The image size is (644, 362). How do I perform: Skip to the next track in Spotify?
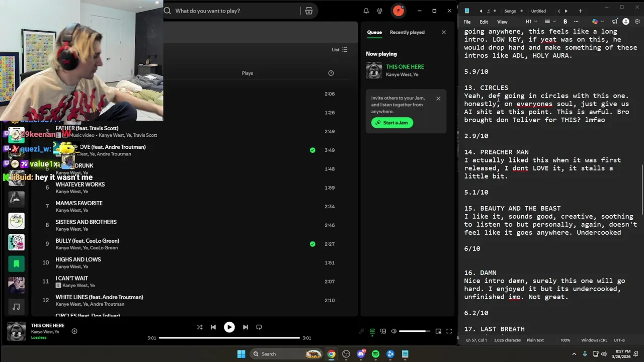245,327
